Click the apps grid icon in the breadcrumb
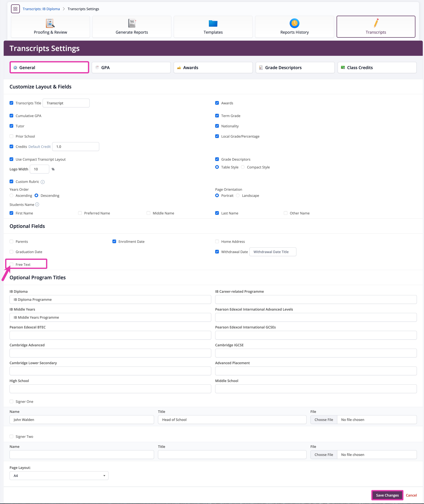Screen dimensions: 424x504 [15, 9]
